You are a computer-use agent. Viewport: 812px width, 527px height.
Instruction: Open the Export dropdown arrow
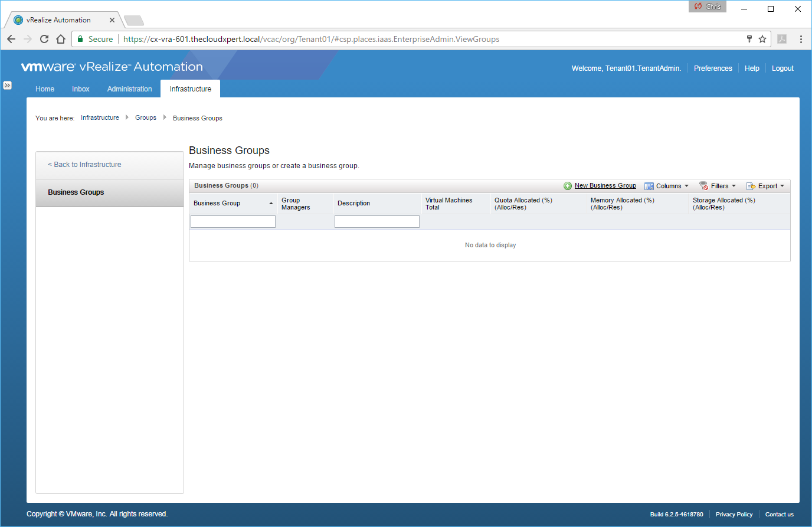[x=782, y=186]
